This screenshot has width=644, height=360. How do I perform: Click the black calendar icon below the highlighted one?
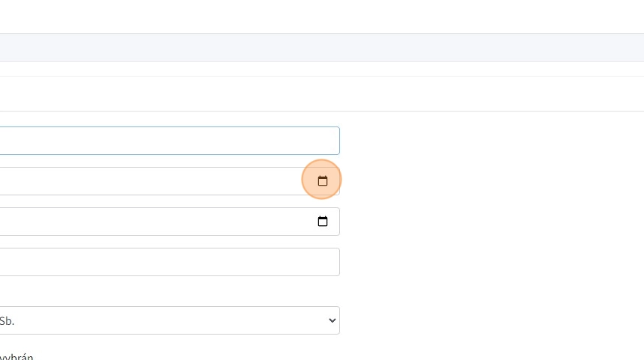[323, 222]
